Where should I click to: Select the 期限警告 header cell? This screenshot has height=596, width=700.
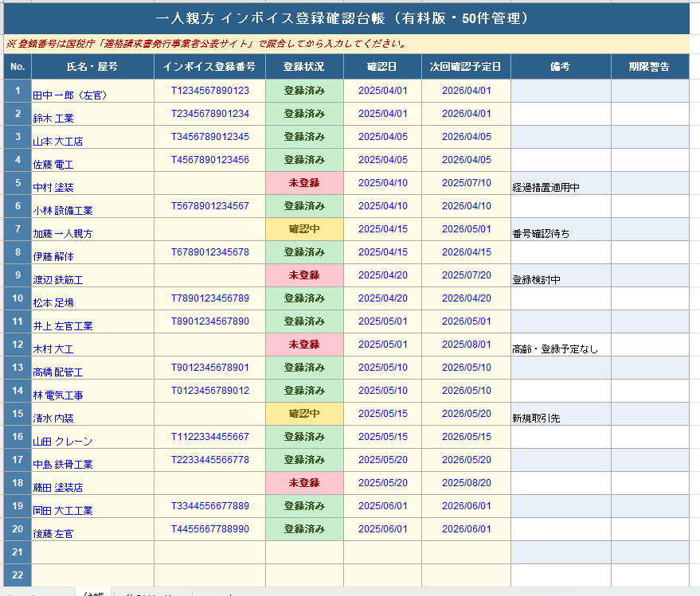point(649,67)
